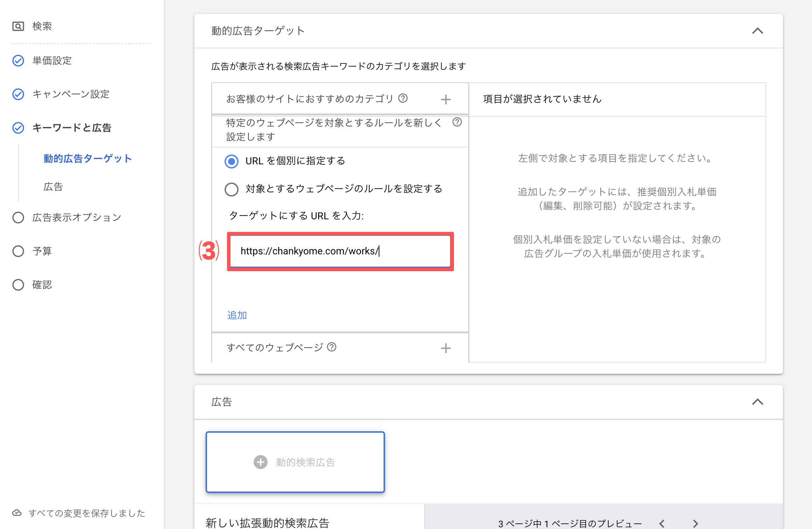
Task: Open the 広告 sub-item in sidebar
Action: (x=53, y=187)
